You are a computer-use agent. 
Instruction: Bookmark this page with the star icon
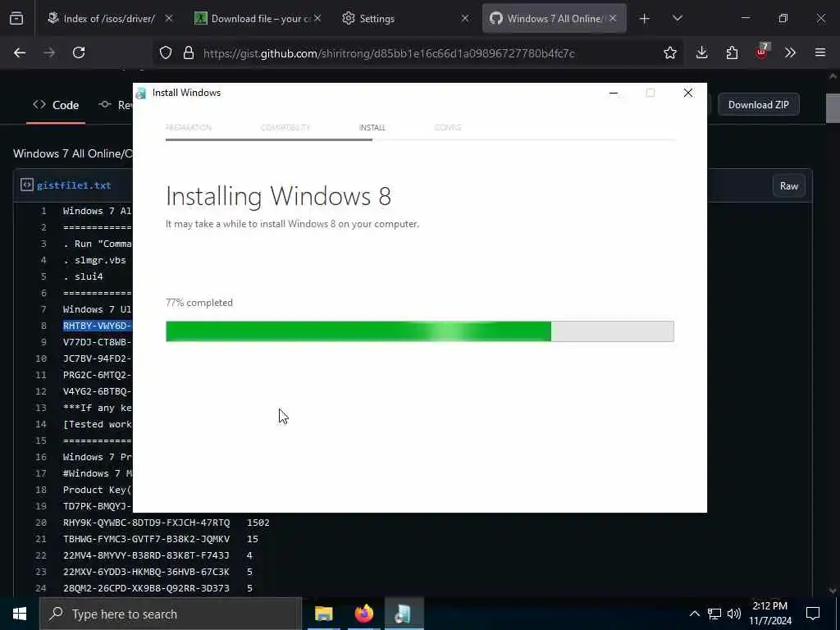pos(669,52)
